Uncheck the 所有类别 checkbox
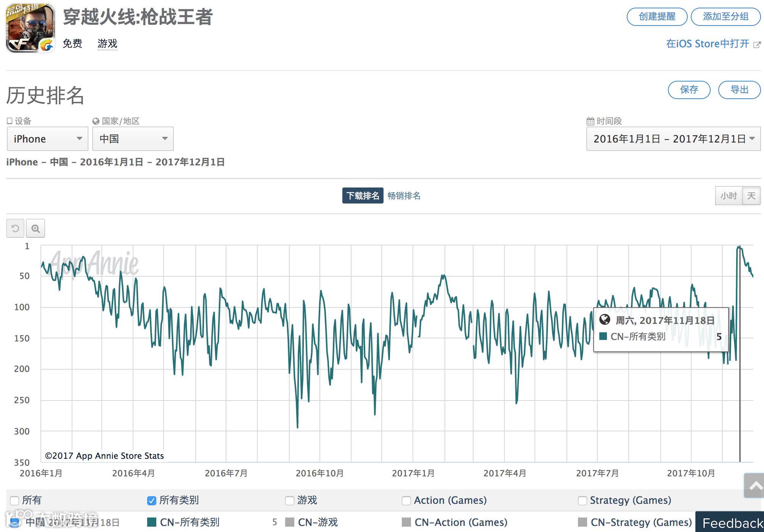The image size is (764, 532). coord(151,500)
